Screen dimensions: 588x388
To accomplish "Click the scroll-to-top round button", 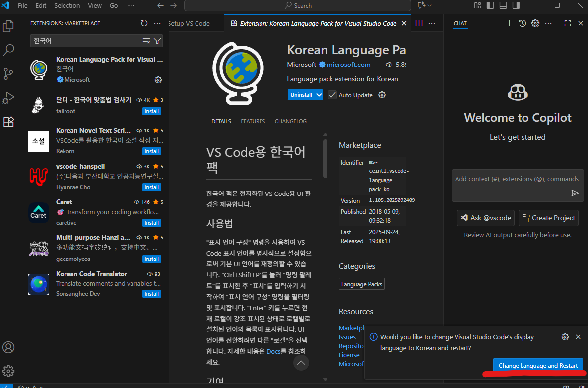I will 301,363.
